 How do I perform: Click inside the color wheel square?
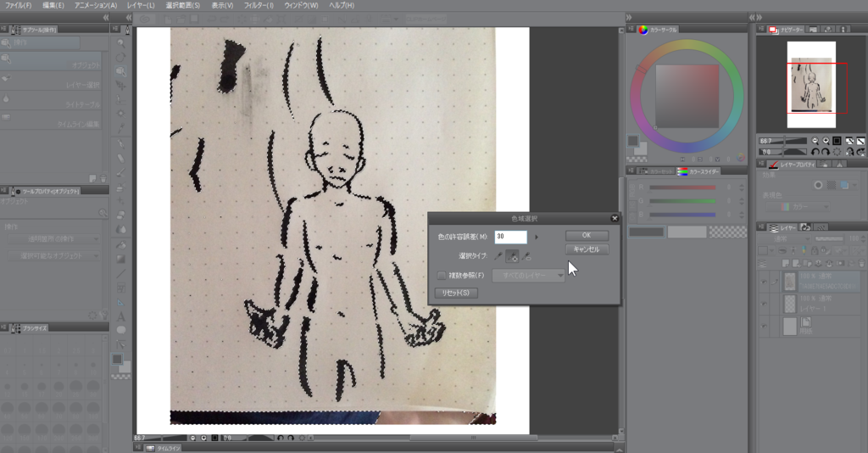(687, 97)
